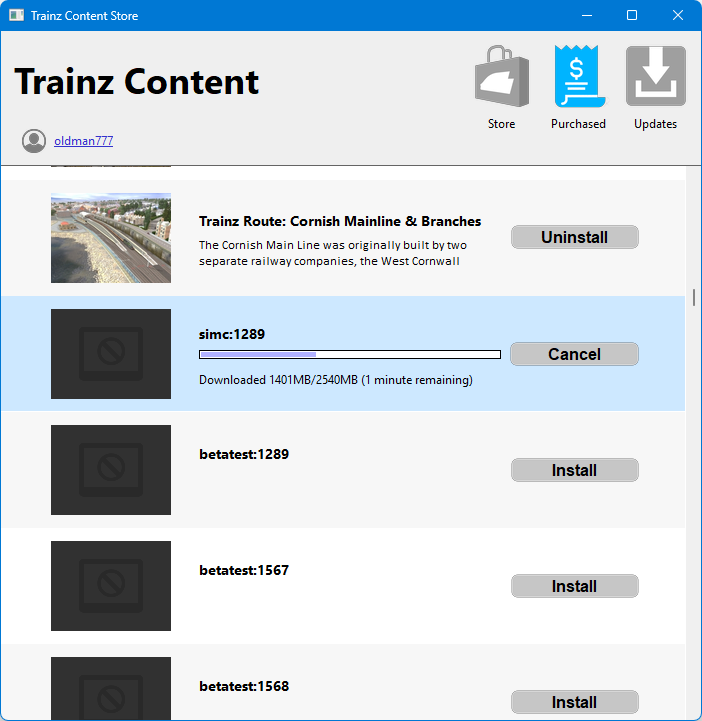
Task: Click the user profile avatar icon
Action: (34, 141)
